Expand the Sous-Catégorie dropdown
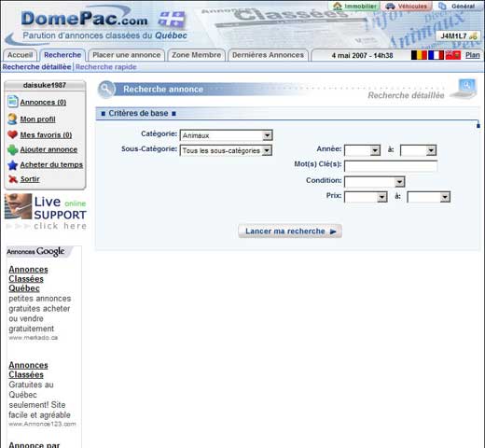The image size is (485, 448). (226, 150)
